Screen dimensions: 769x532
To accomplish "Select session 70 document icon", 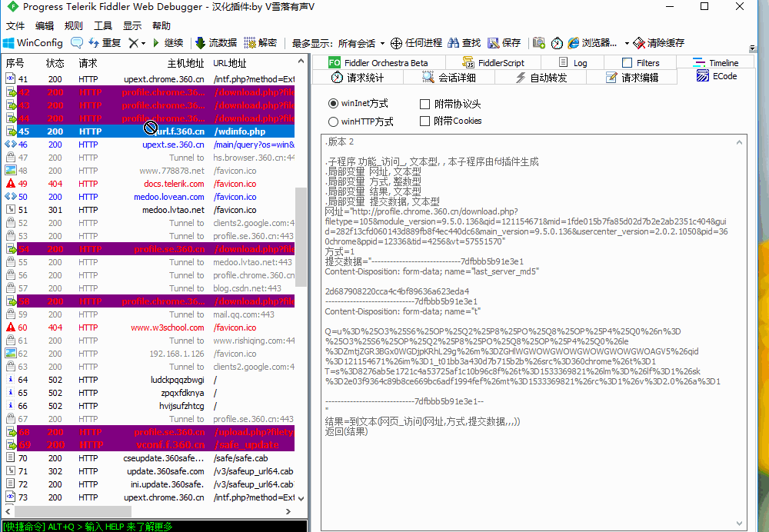I will [x=10, y=458].
